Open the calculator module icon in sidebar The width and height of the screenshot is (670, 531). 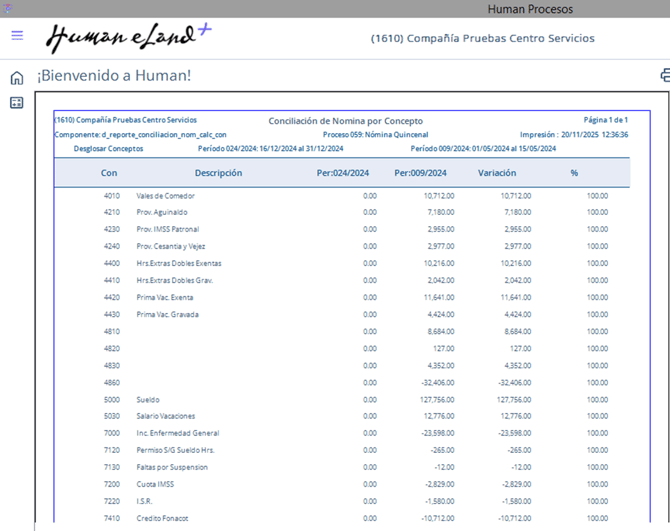pos(17,103)
